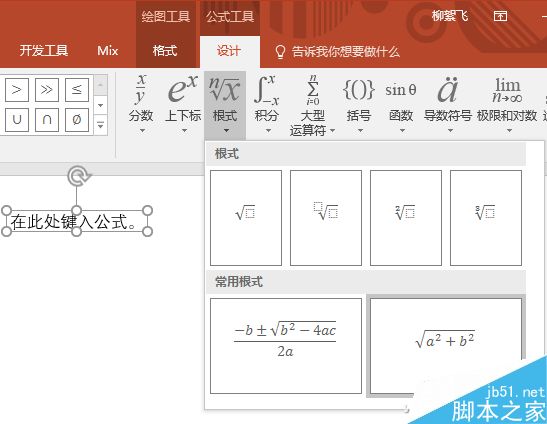Move to next symbols gallery row
Image resolution: width=547 pixels, height=424 pixels.
pos(100,105)
